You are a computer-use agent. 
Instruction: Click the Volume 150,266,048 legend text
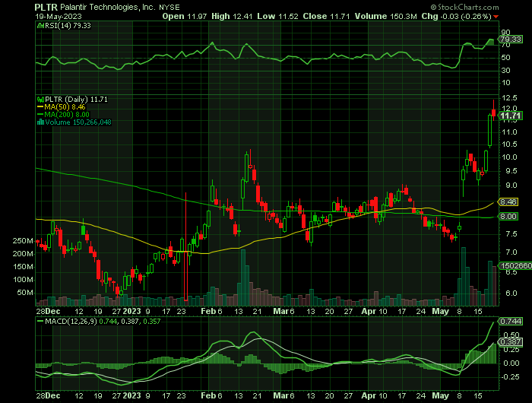78,122
